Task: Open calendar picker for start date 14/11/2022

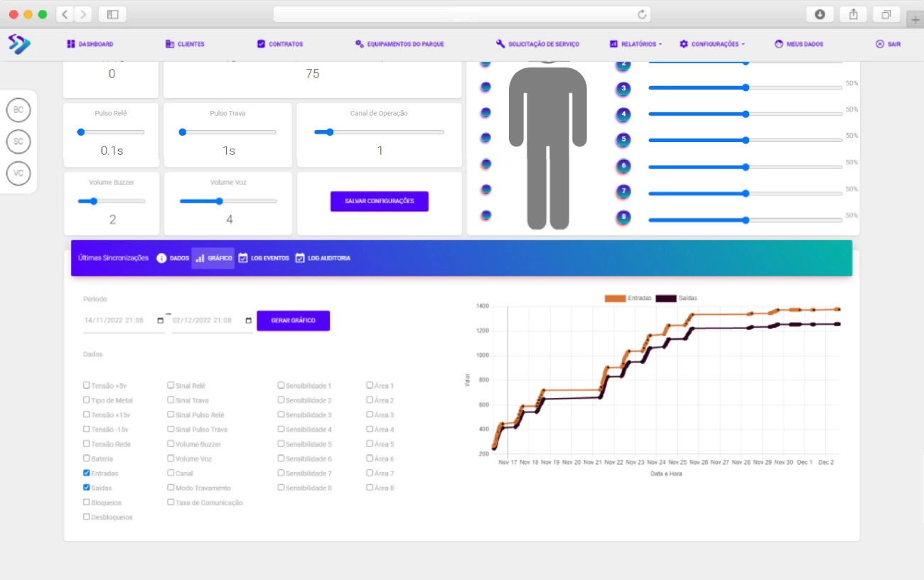Action: (x=161, y=321)
